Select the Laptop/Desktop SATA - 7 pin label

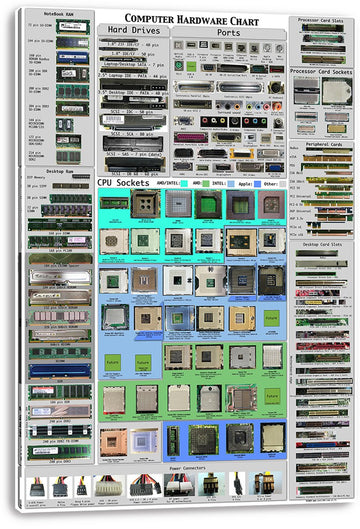133,64
